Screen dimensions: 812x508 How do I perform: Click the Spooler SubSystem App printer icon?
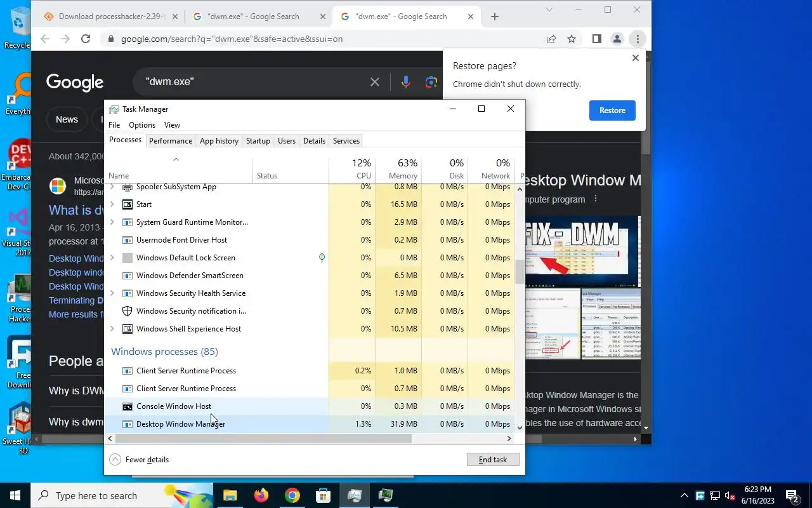[x=127, y=187]
